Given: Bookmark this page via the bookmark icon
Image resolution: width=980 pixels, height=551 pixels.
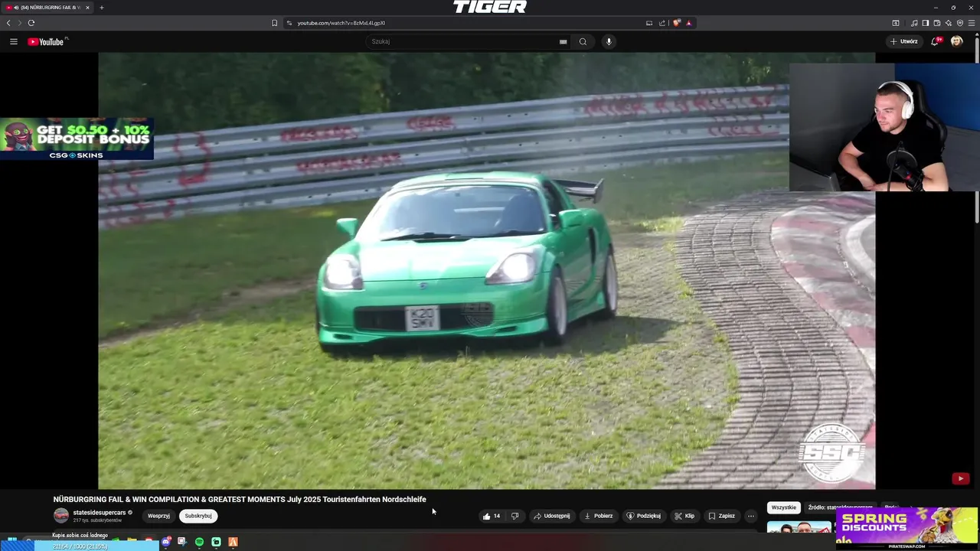Looking at the screenshot, I should [x=274, y=23].
